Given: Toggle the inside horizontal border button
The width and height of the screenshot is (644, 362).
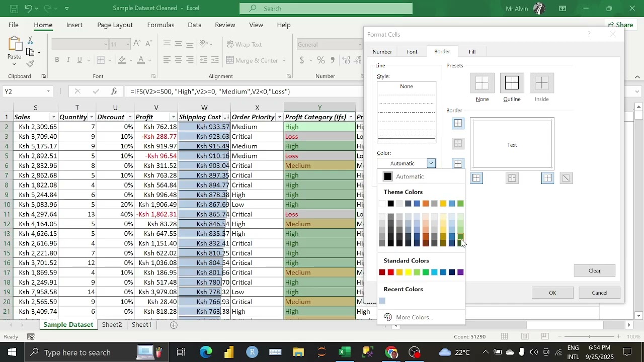Looking at the screenshot, I should coord(458,144).
